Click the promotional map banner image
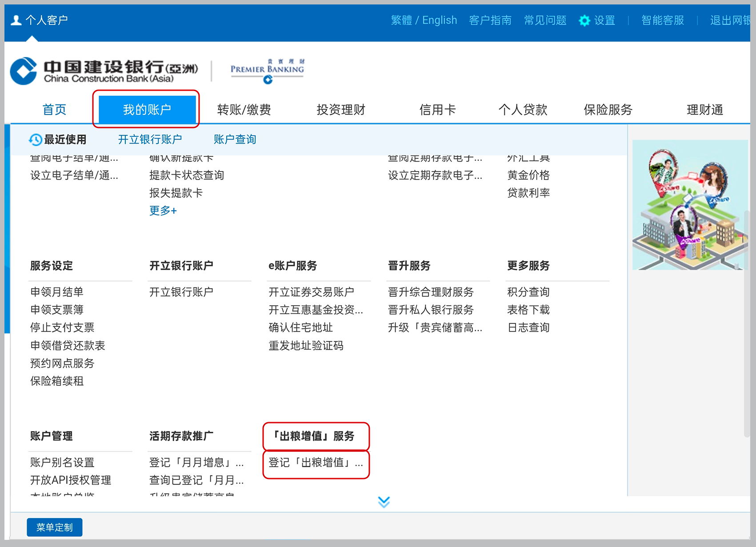 point(689,205)
